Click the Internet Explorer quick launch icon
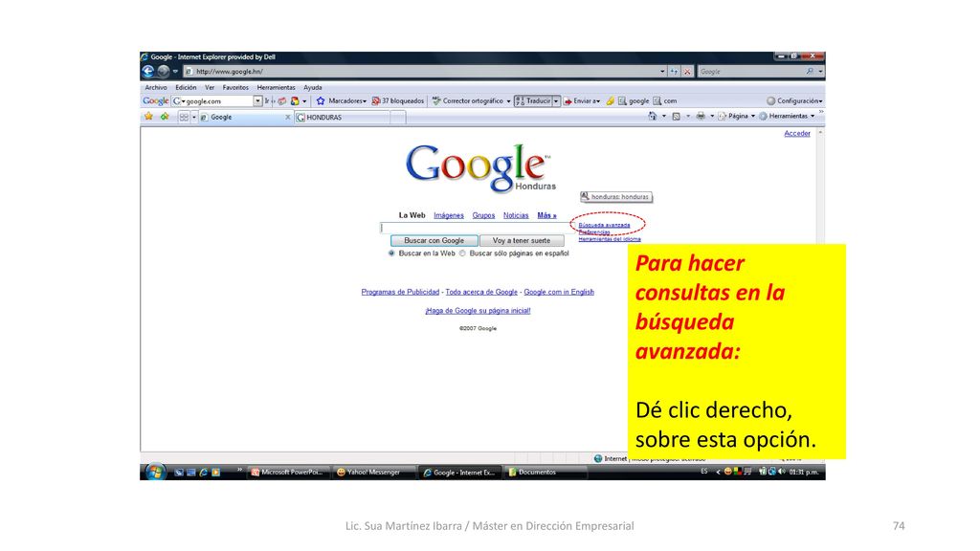This screenshot has height=551, width=980. click(203, 473)
